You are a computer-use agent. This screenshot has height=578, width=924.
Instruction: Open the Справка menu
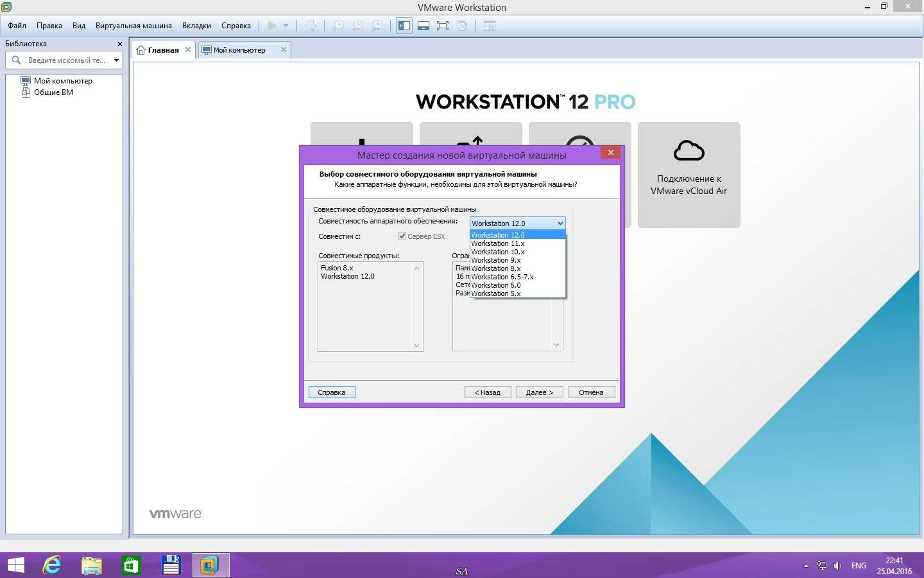pyautogui.click(x=236, y=26)
